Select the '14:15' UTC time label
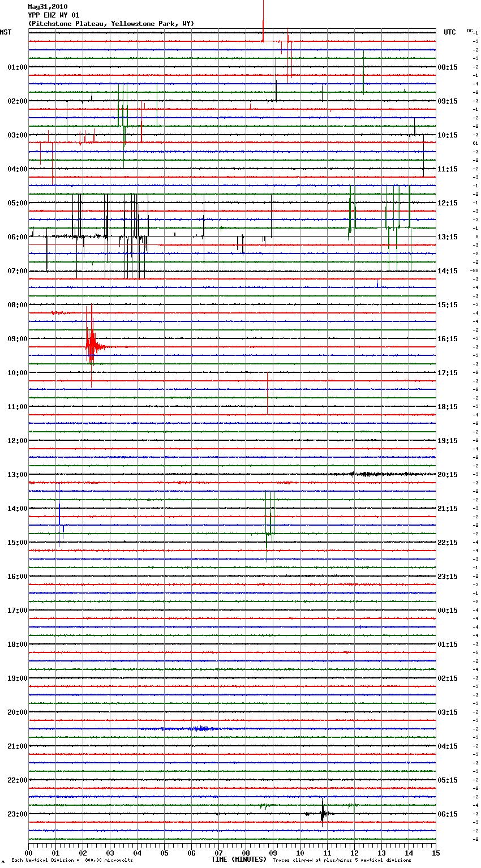 448,271
